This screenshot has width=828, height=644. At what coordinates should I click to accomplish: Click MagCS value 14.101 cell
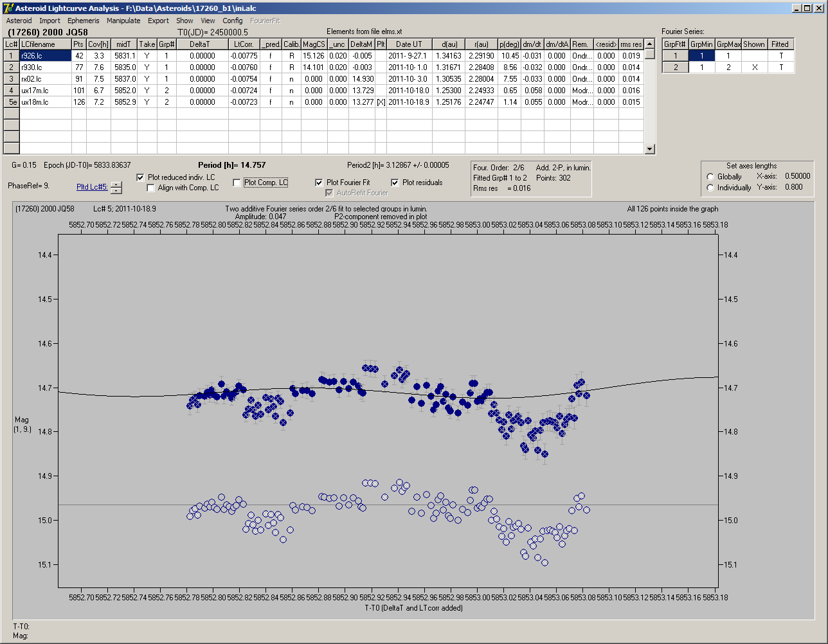(x=314, y=67)
